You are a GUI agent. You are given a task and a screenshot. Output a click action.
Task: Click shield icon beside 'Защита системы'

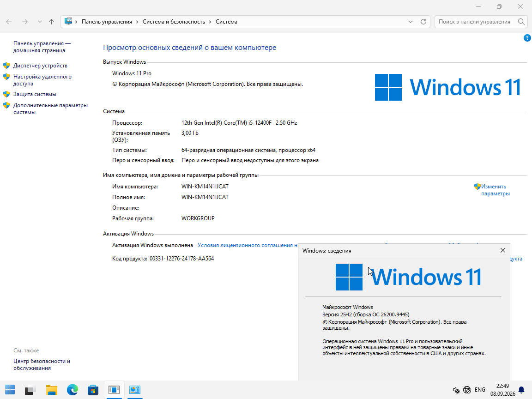coord(6,94)
